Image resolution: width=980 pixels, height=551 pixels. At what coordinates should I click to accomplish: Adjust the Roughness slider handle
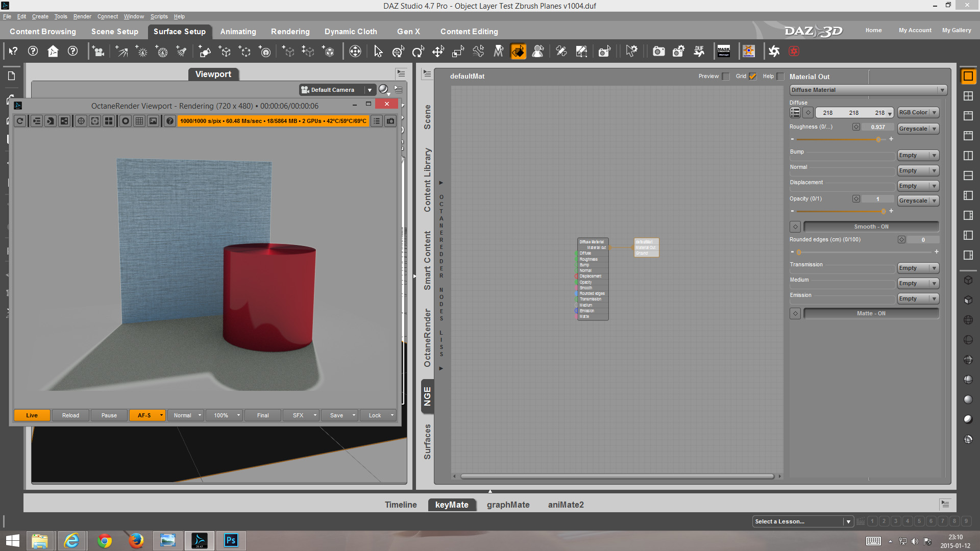pos(878,139)
